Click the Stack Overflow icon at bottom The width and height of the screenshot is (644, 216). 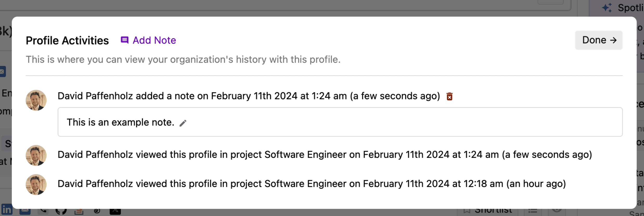(79, 211)
